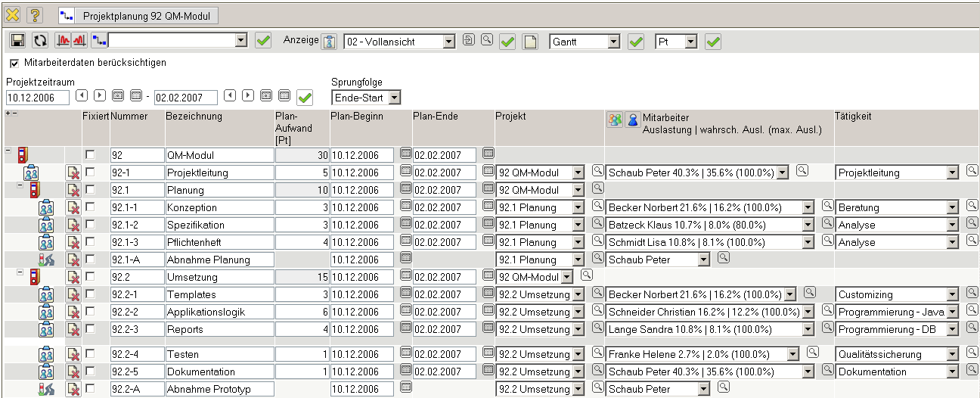Viewport: 980px width, 398px height.
Task: Click the magnifier next to the Projektleitung activity
Action: 972,171
